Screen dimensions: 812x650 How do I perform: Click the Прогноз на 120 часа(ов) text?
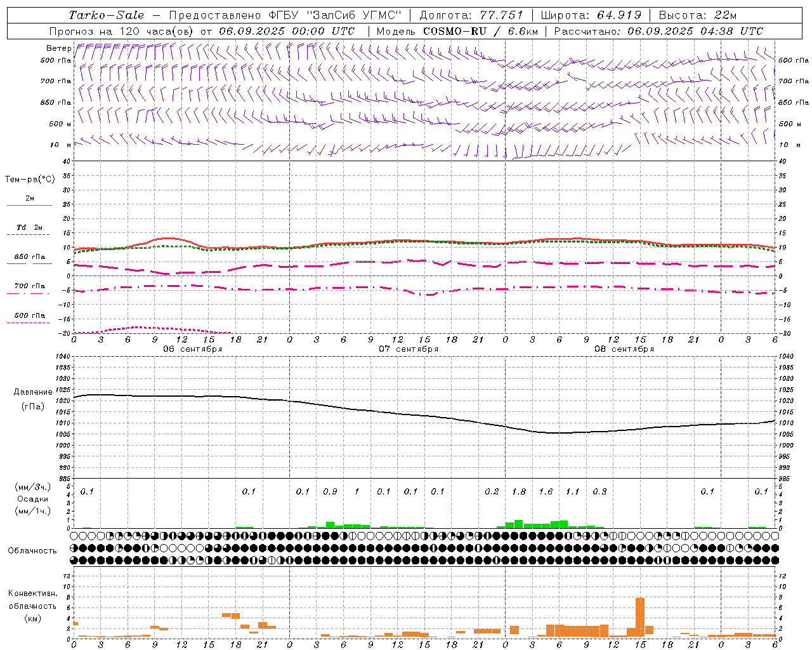point(122,31)
